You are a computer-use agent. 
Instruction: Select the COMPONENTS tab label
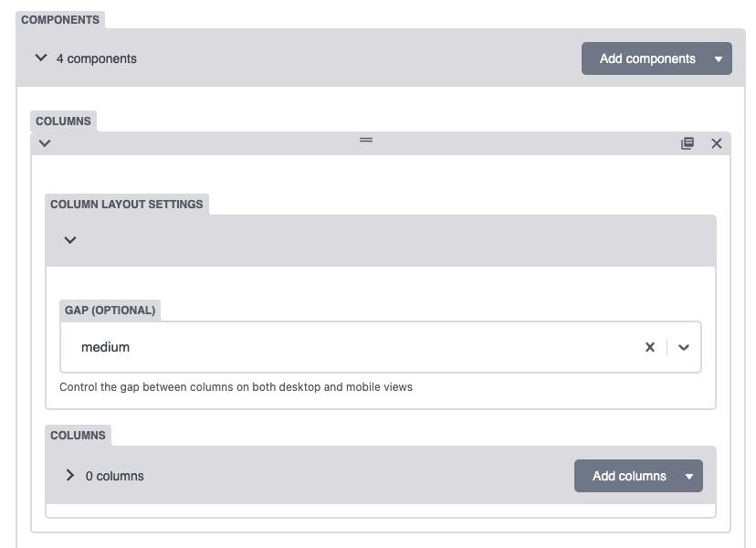(60, 20)
